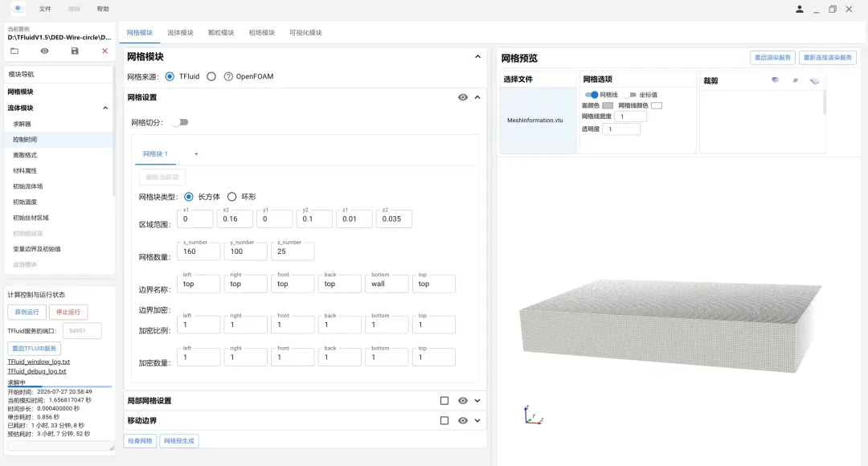Screen dimensions: 868x466
Task: Click the bottom boundary name field showing wall
Action: (x=387, y=284)
